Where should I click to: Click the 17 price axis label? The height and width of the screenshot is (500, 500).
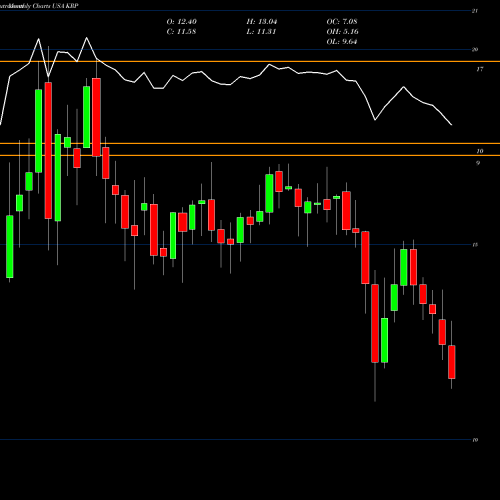pyautogui.click(x=479, y=69)
